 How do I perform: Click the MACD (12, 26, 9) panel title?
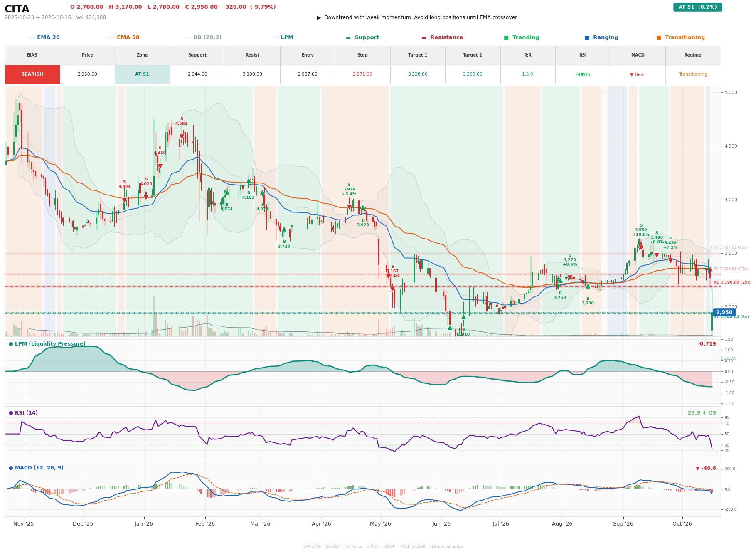click(36, 468)
